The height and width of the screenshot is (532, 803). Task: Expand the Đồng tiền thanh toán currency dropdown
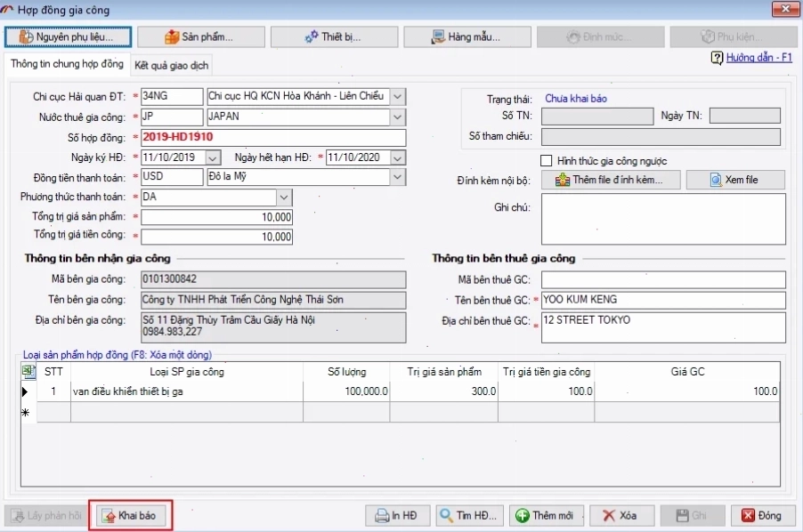397,177
